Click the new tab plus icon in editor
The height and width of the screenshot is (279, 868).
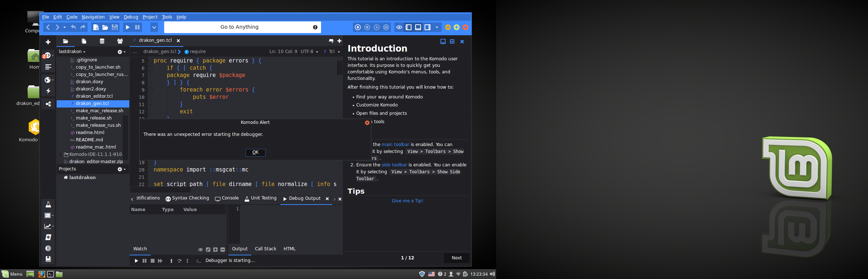point(339,41)
